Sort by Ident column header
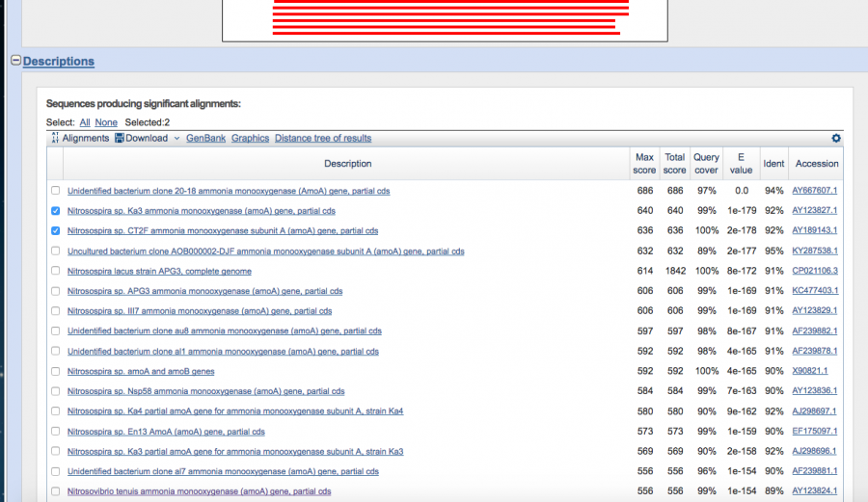Image resolution: width=868 pixels, height=502 pixels. pyautogui.click(x=773, y=164)
